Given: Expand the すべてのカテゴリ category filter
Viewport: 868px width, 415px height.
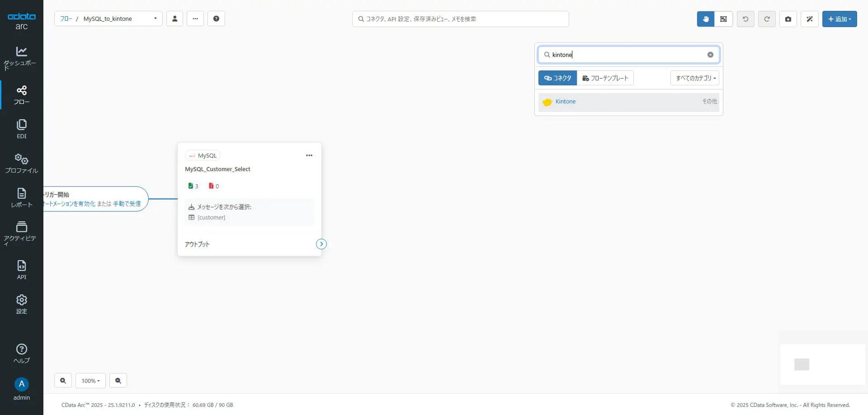Looking at the screenshot, I should (x=695, y=78).
